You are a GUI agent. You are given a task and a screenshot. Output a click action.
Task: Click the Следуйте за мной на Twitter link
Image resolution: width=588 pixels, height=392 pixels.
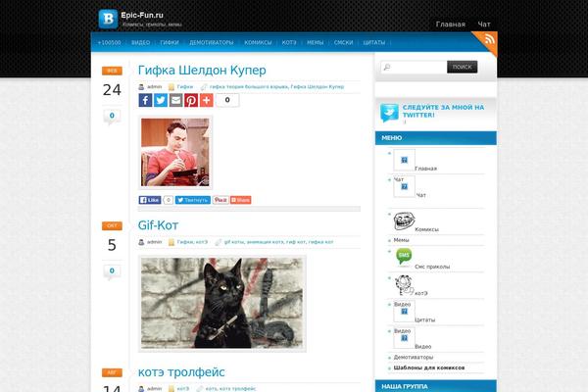tap(443, 111)
